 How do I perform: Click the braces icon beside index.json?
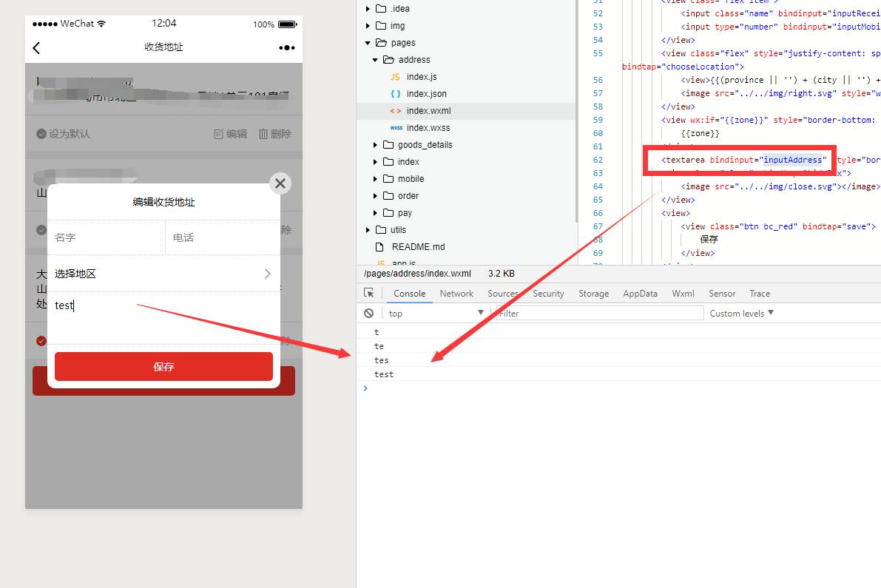(395, 94)
